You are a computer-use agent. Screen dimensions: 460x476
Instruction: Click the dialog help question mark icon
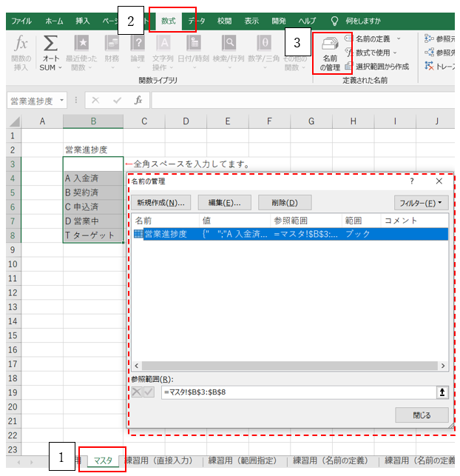tap(412, 181)
